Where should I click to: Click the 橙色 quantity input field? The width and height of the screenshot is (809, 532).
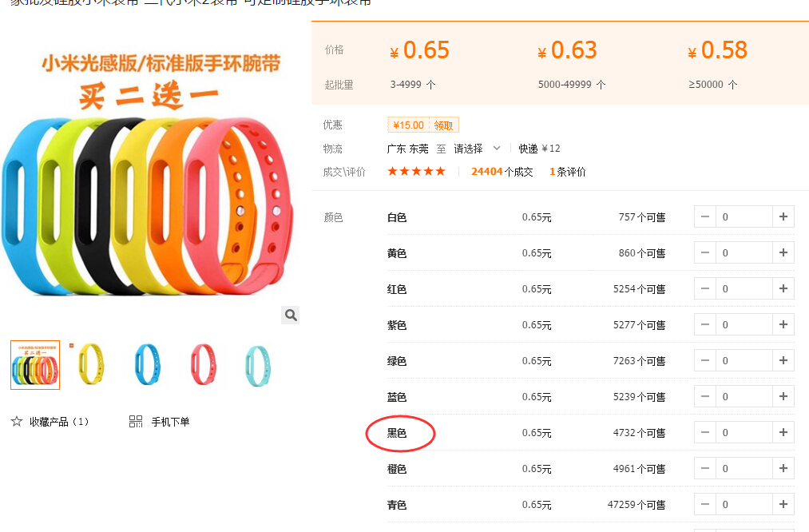[744, 468]
